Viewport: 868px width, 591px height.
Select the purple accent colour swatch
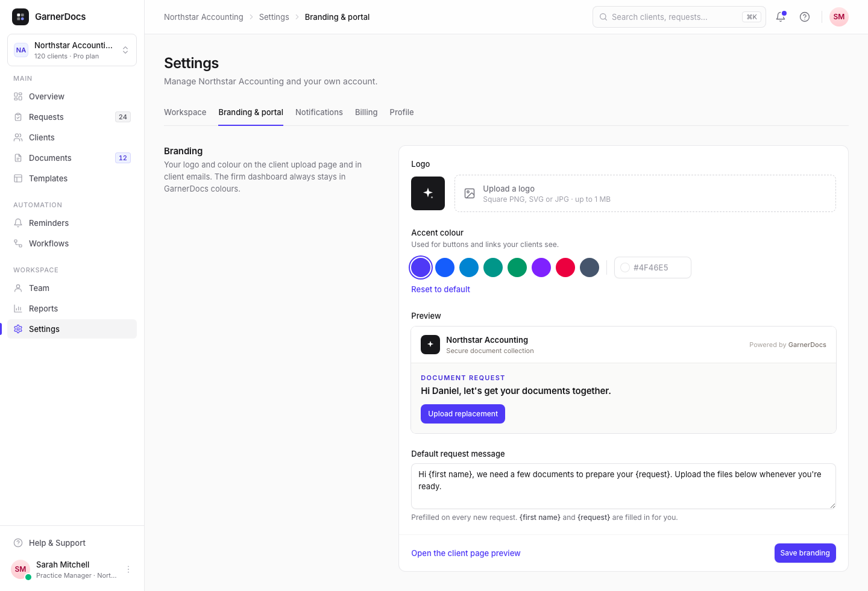[541, 267]
